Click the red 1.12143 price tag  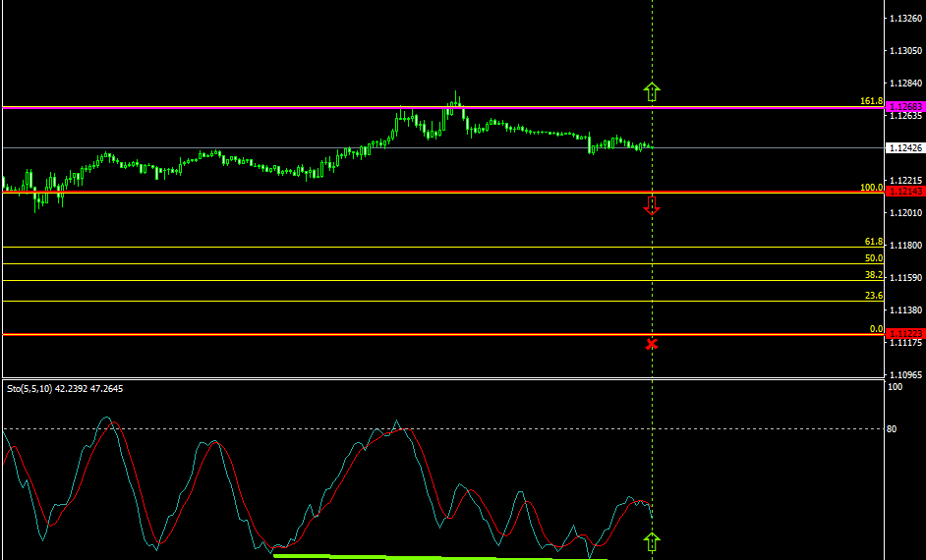pyautogui.click(x=904, y=192)
